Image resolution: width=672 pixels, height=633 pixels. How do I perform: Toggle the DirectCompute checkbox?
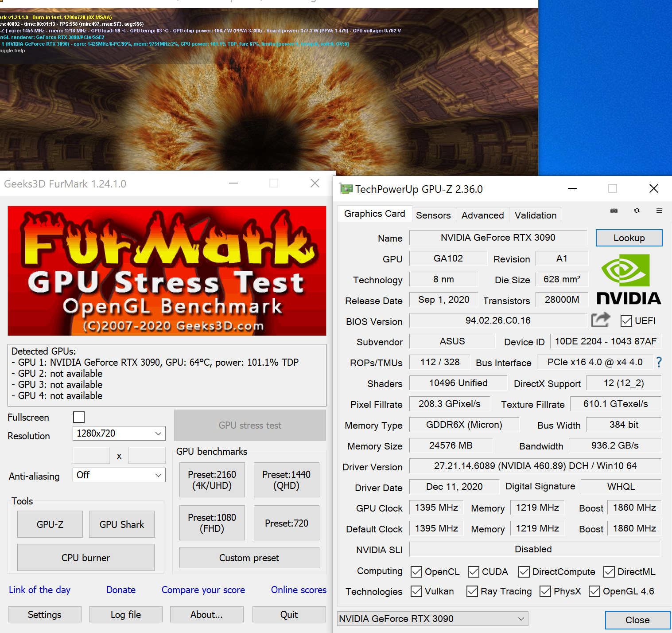(x=524, y=572)
